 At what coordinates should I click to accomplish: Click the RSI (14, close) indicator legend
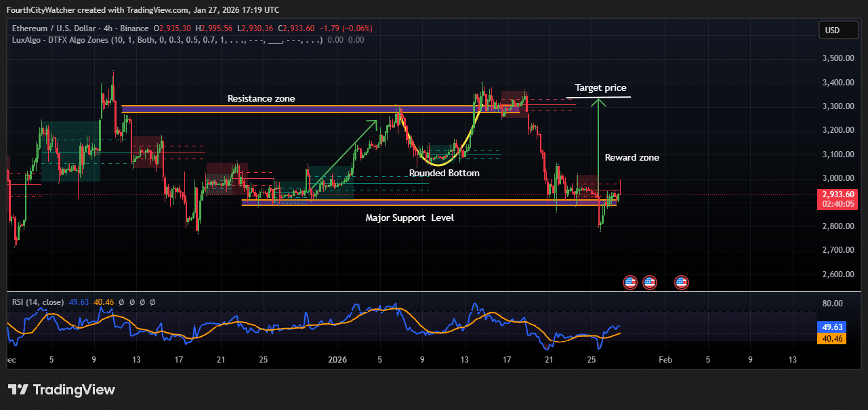38,302
